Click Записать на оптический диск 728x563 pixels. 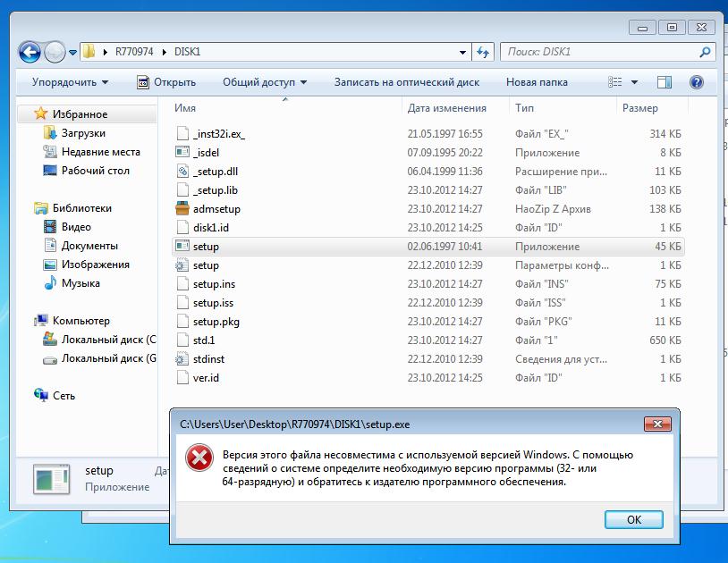pyautogui.click(x=407, y=82)
